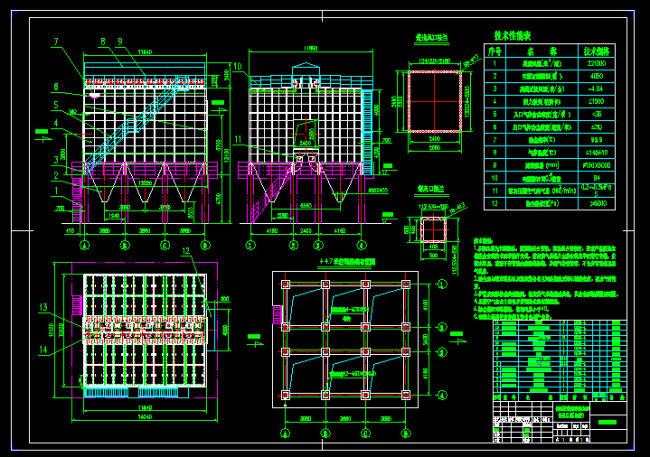
Task: Click axis bubble D under the front elevation
Action: 205,246
